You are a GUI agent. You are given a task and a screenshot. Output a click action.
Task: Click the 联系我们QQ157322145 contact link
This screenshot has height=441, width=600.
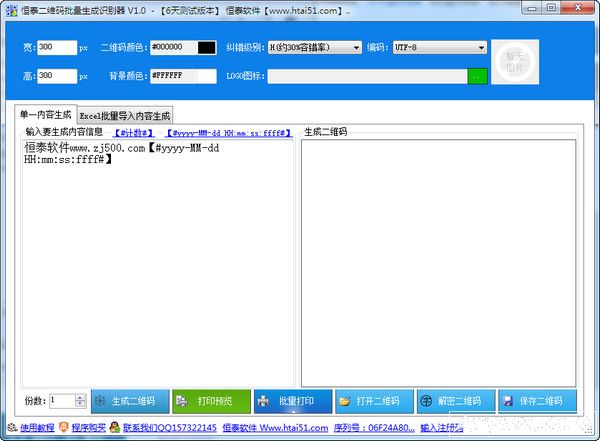[x=170, y=428]
